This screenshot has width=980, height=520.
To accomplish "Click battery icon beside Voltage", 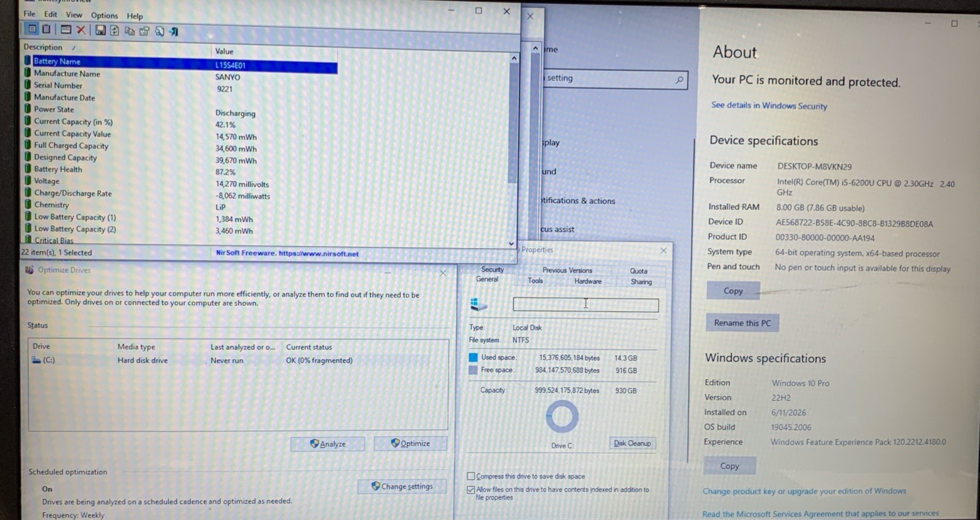I will [x=28, y=180].
